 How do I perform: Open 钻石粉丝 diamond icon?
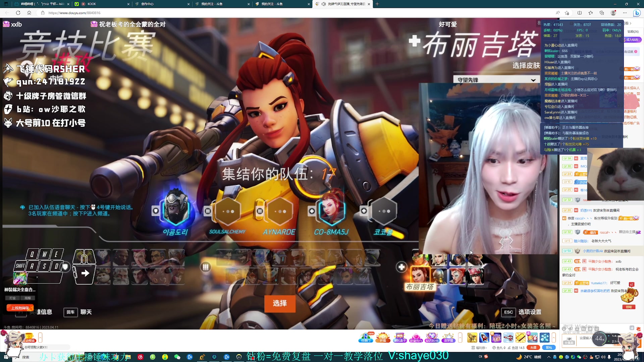click(432, 337)
